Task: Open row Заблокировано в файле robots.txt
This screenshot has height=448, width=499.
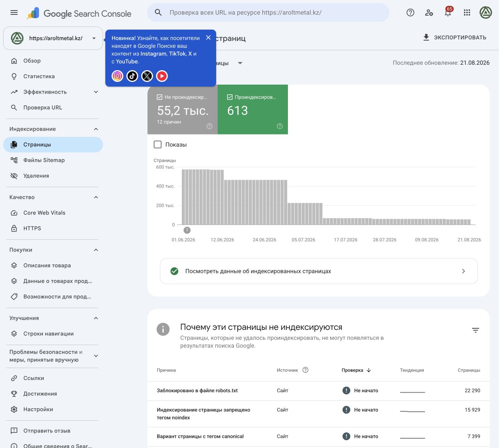Action: [x=318, y=391]
